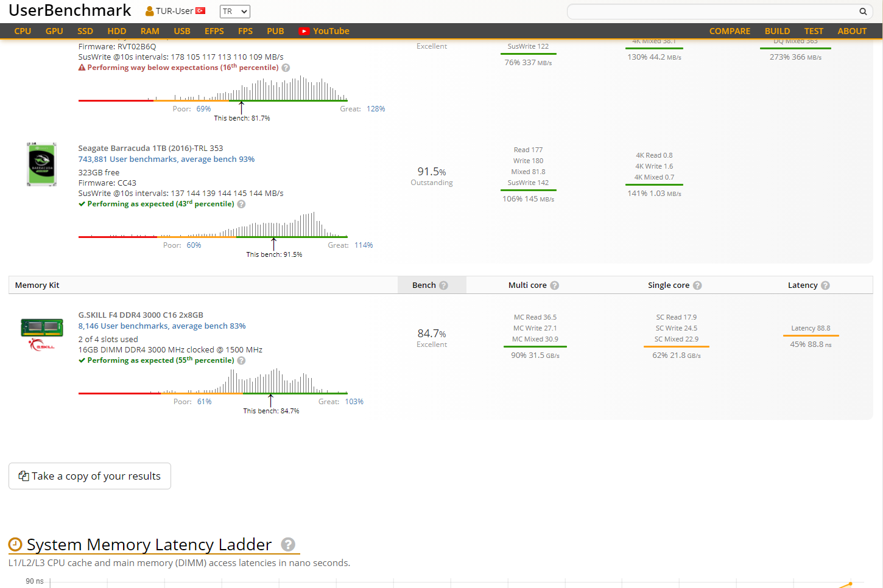Go to the FPS page

click(245, 31)
